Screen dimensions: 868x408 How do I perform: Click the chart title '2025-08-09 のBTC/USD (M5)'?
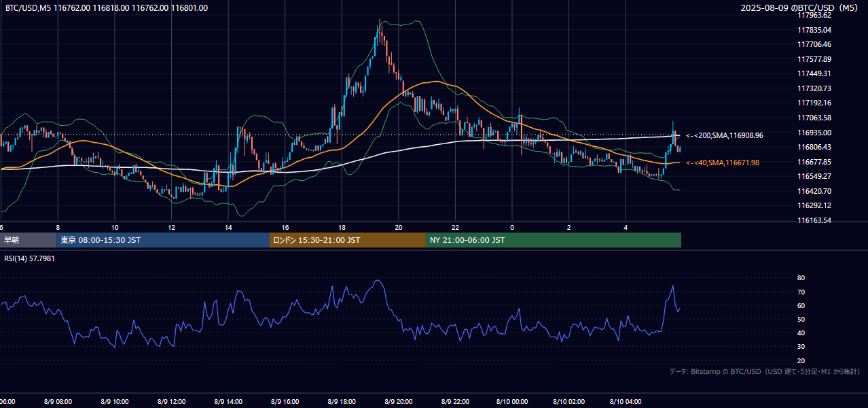801,8
